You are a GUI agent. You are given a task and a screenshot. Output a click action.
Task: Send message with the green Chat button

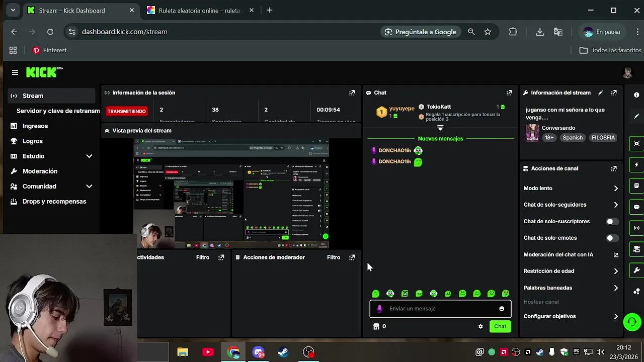[500, 326]
